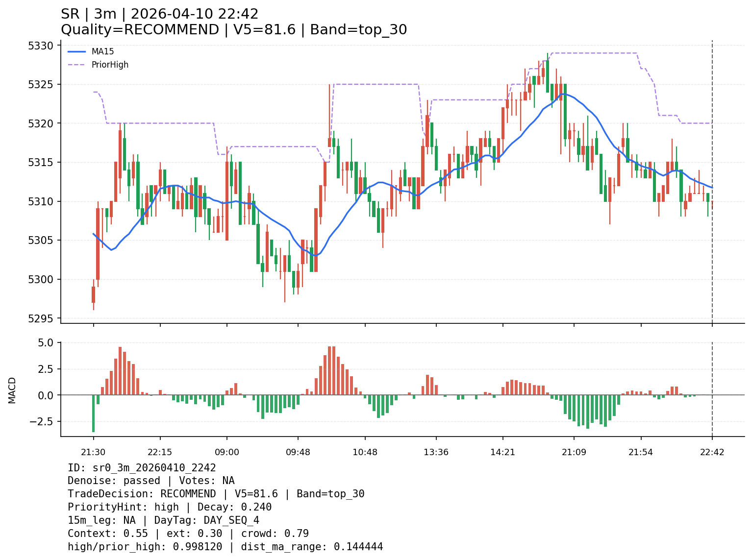Select the 21:30 time axis label
752x560 pixels.
[93, 452]
